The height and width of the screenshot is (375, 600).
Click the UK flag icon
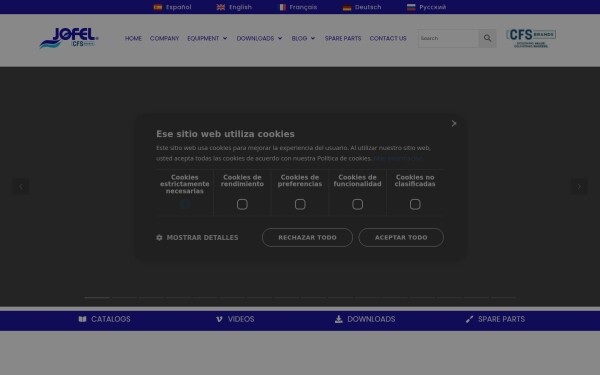[221, 7]
